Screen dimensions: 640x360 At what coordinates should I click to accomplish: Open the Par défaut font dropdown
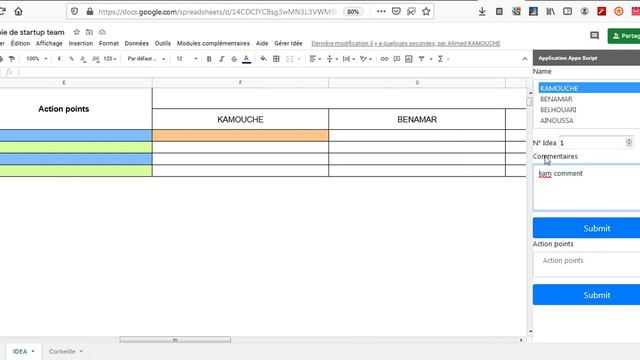(146, 59)
